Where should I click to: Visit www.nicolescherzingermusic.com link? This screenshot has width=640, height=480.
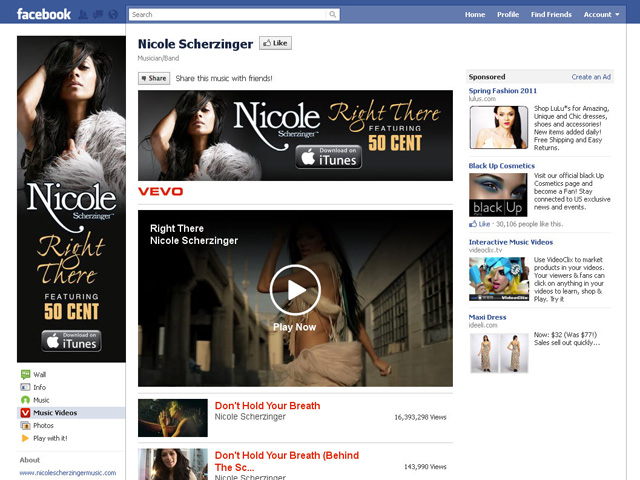pos(68,473)
